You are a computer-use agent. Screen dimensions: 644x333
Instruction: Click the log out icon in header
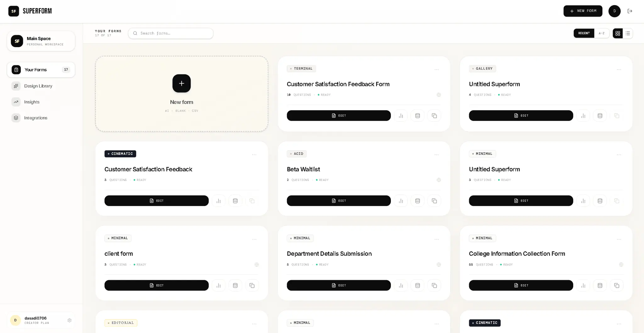click(630, 11)
